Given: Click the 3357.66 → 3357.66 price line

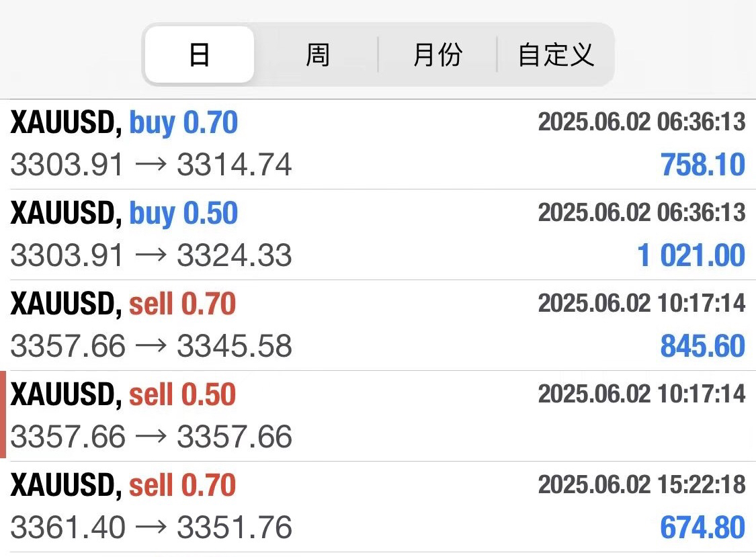Looking at the screenshot, I should 151,437.
